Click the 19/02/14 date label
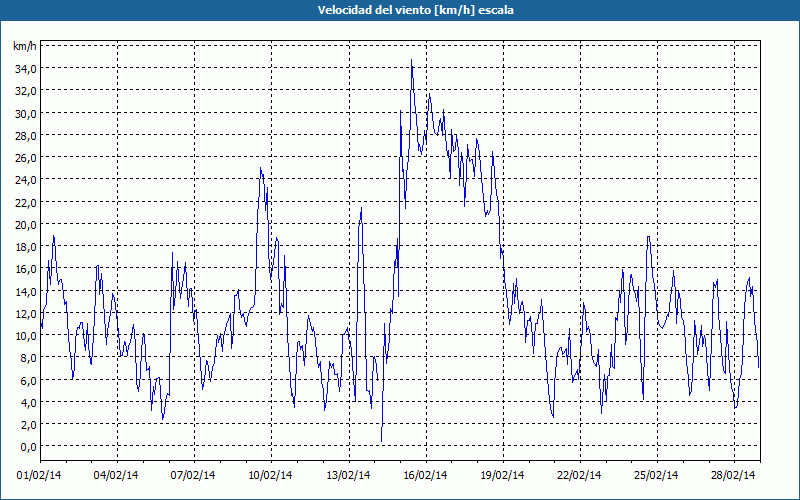 click(502, 475)
